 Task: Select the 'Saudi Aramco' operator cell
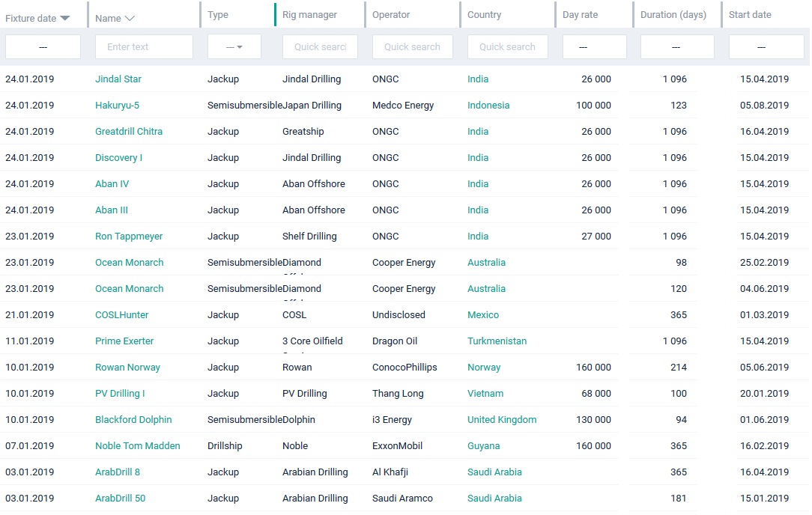tap(402, 499)
